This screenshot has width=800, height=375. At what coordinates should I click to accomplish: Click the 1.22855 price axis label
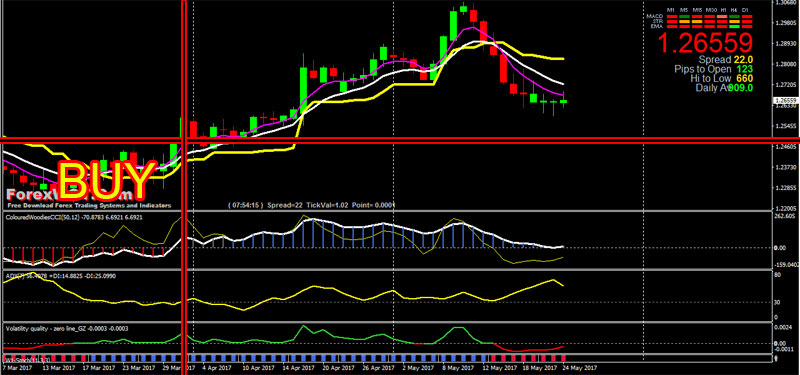click(x=786, y=188)
